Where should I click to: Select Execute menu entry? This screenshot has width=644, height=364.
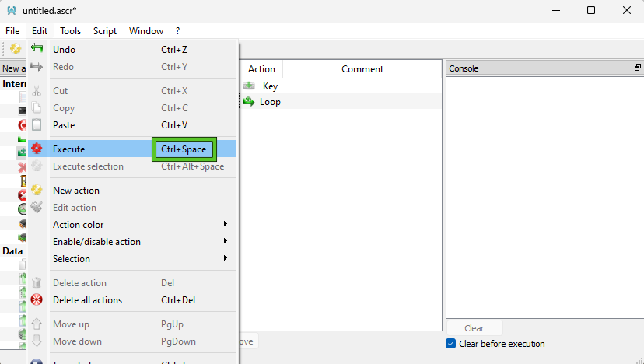[x=132, y=149]
